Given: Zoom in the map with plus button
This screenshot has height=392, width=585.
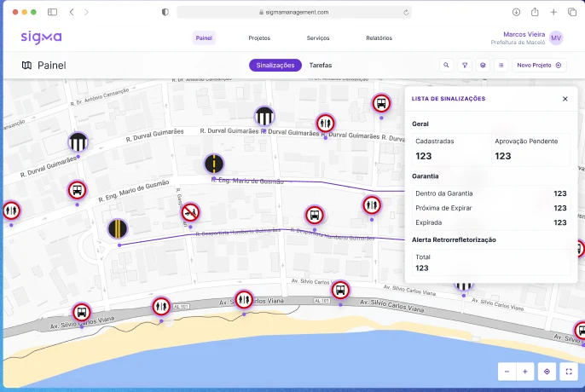Looking at the screenshot, I should point(525,372).
